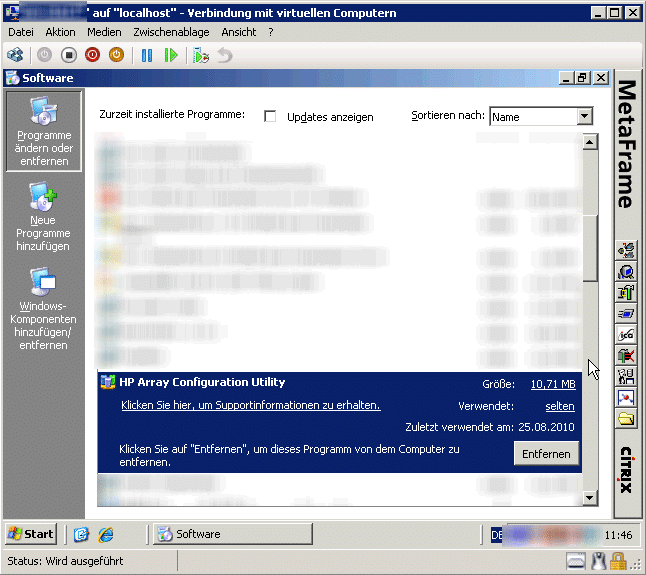646x575 pixels.
Task: Click the 11:46 clock in the tray
Action: click(618, 535)
